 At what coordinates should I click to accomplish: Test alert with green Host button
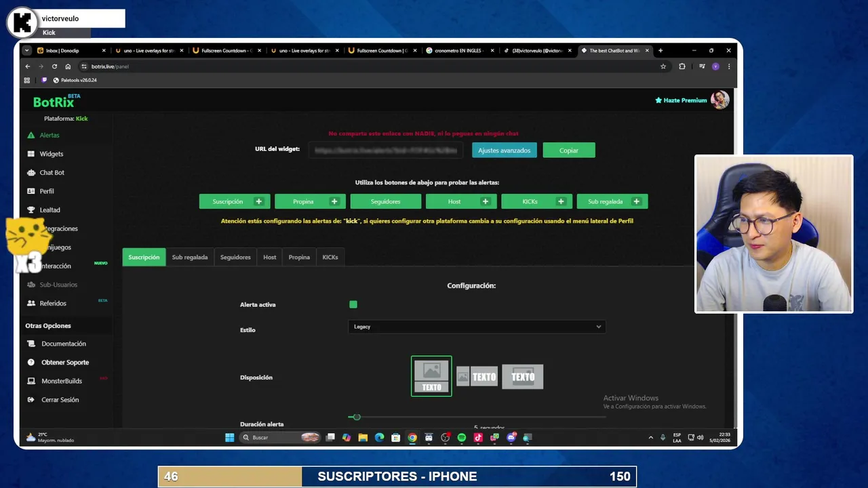click(x=461, y=201)
